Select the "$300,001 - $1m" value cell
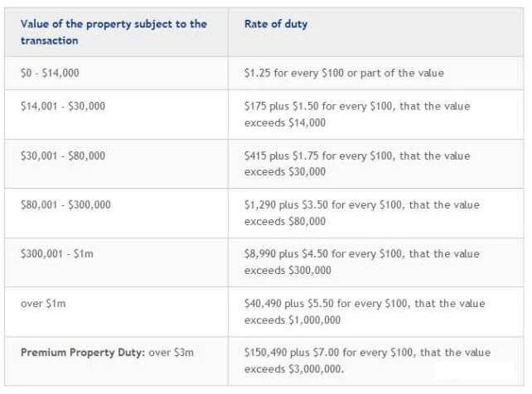 pos(57,254)
